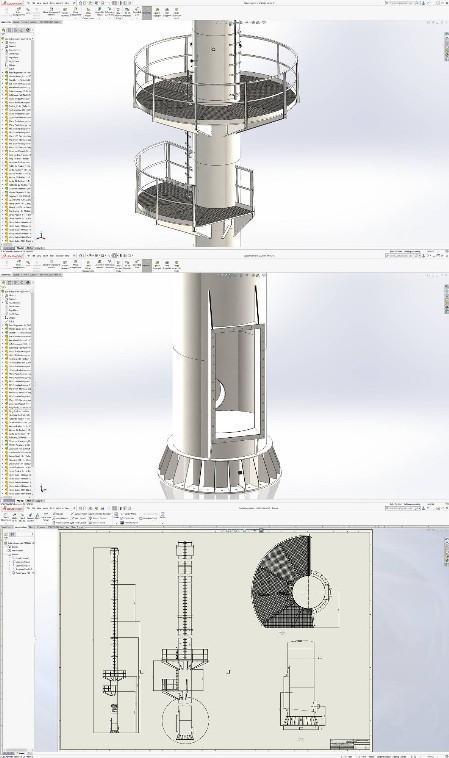Click Bill of Materials in the top window
This screenshot has width=449, height=758.
[127, 12]
